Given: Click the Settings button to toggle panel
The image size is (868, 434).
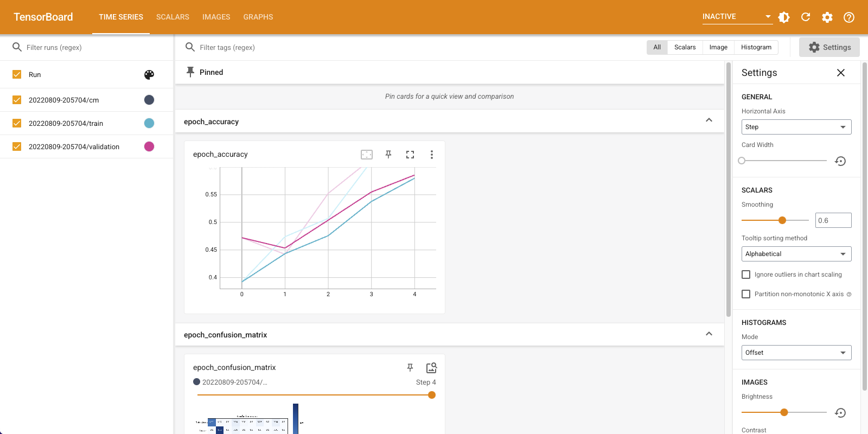Looking at the screenshot, I should pyautogui.click(x=829, y=47).
